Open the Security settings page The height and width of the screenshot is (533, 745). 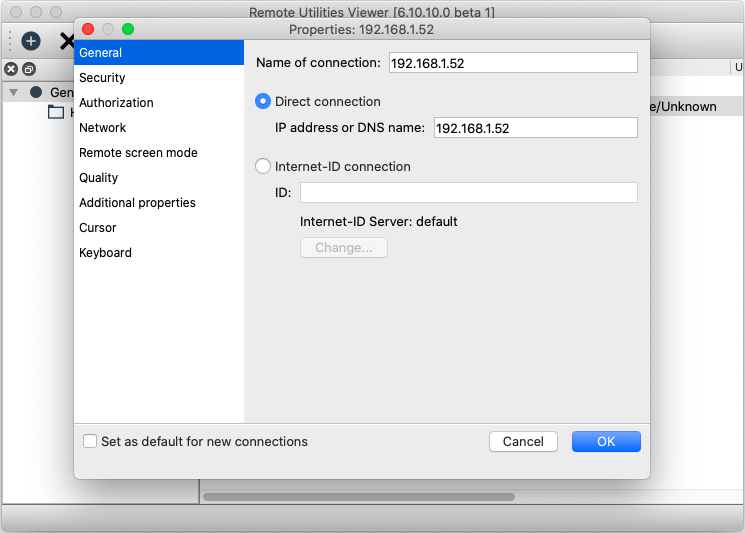(102, 77)
